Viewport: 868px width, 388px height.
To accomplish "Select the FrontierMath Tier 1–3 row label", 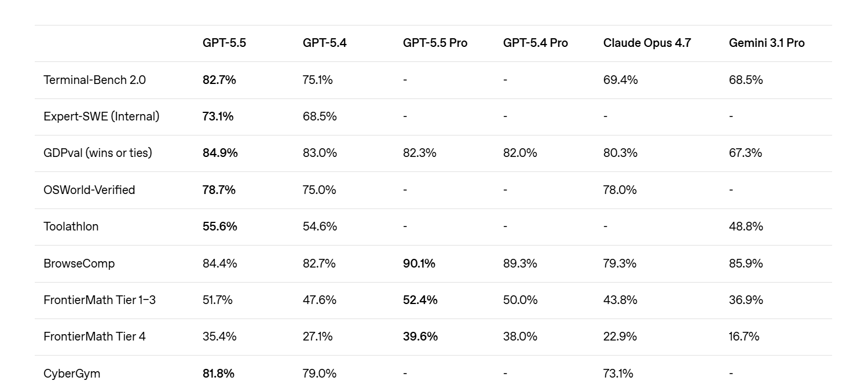I will coord(100,300).
